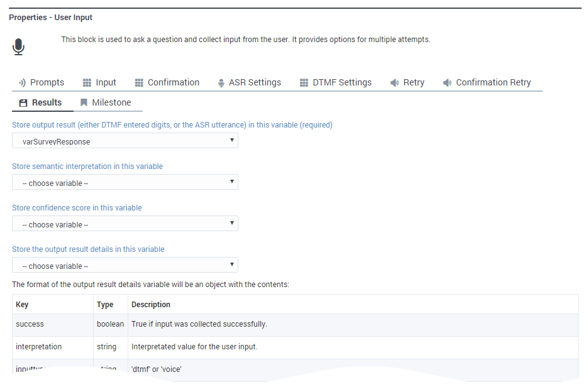Click the speaker icon on Prompts tab
Screen dimensions: 588x387
tap(22, 82)
